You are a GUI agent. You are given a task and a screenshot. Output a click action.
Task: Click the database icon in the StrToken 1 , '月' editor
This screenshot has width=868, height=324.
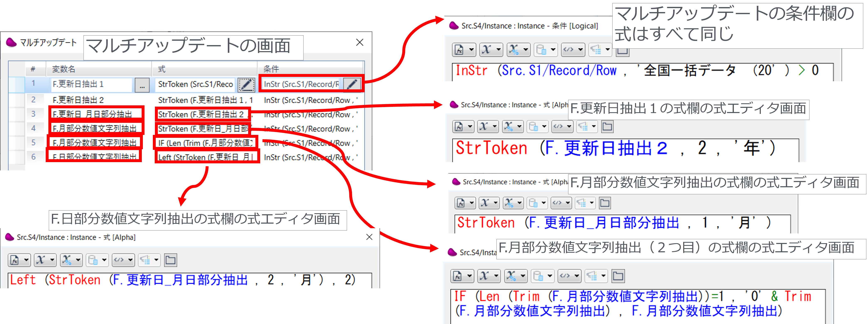533,203
